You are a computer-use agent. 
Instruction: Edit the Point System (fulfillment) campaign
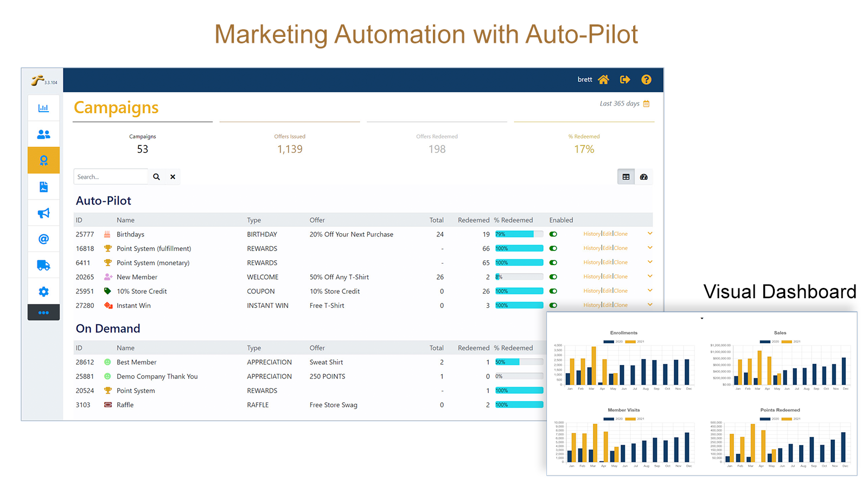[607, 248]
